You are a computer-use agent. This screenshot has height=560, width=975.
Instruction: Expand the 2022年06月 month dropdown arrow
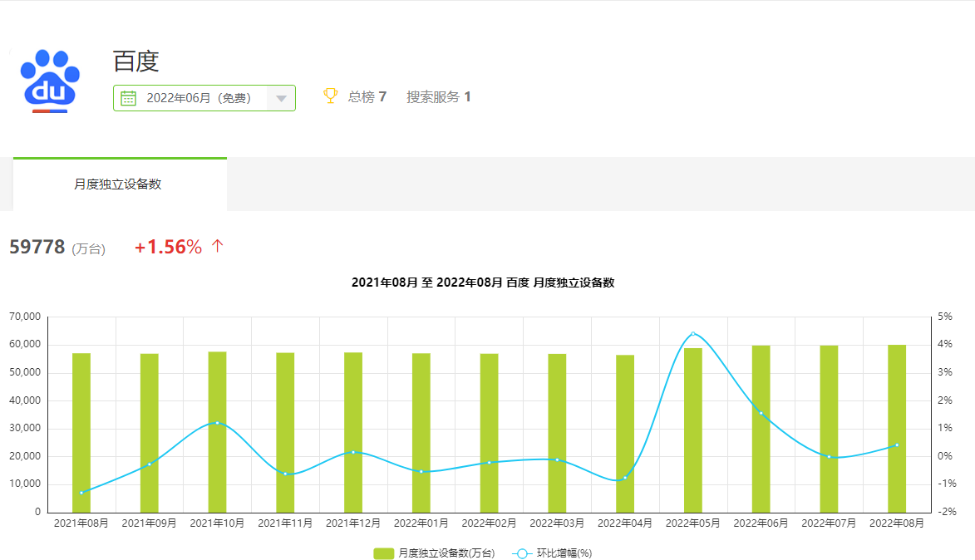click(x=281, y=98)
